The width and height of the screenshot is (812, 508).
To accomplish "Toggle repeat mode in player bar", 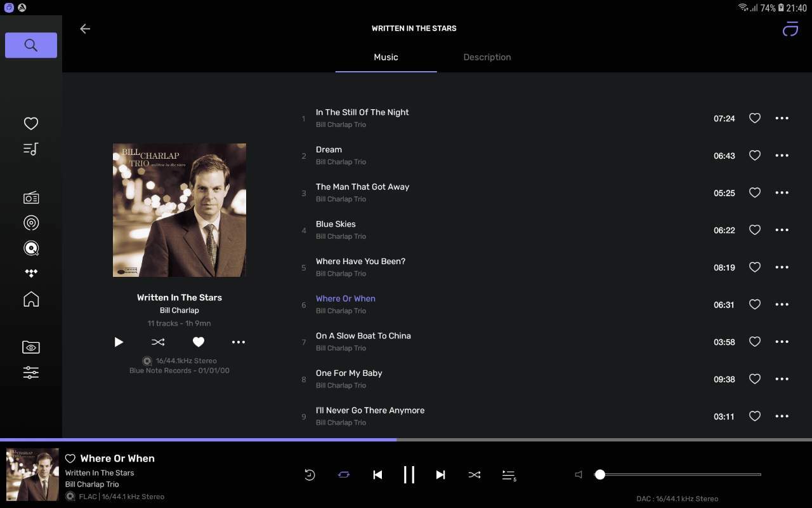I will pyautogui.click(x=344, y=474).
